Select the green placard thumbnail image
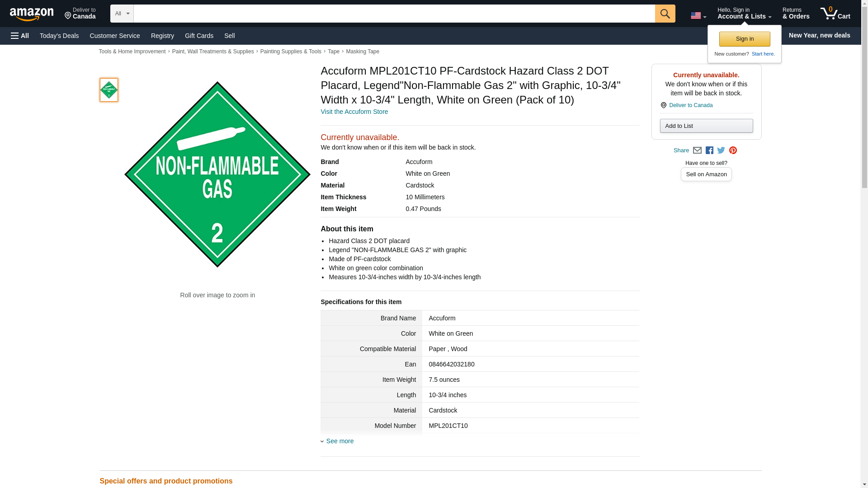This screenshot has height=488, width=868. pyautogui.click(x=108, y=90)
